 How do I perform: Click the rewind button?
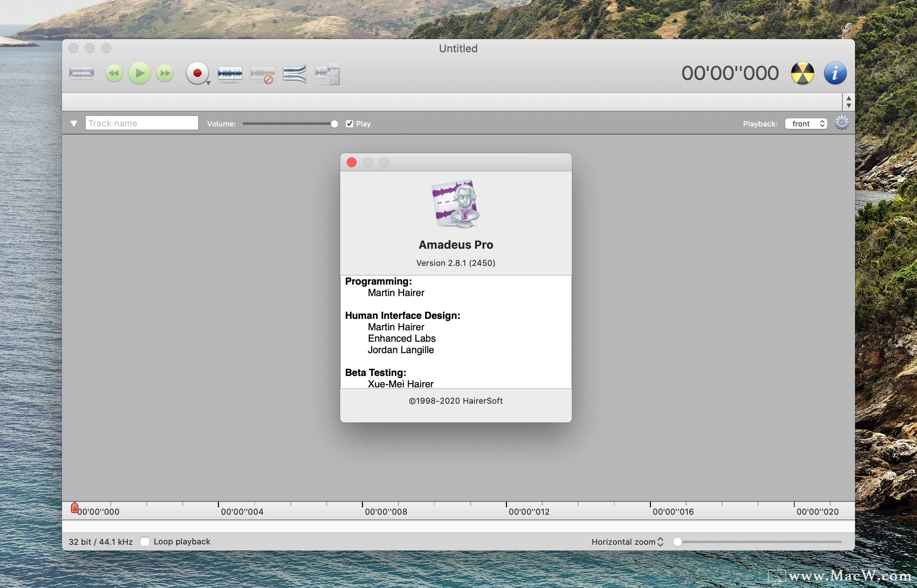pos(114,73)
